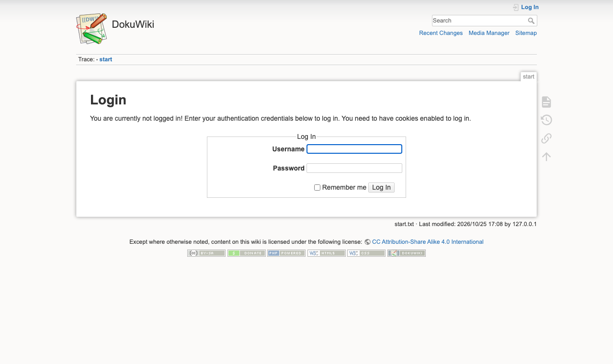Click the PHP Powered footer badge
The image size is (613, 364).
point(286,253)
